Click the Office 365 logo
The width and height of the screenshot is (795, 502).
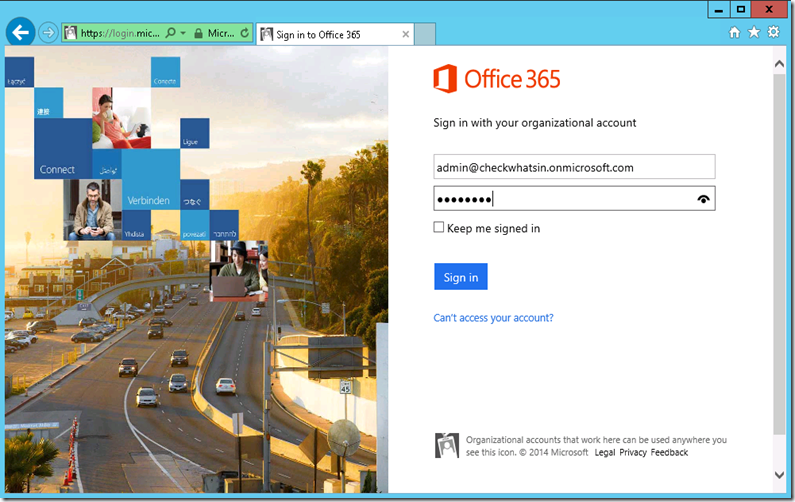point(496,79)
